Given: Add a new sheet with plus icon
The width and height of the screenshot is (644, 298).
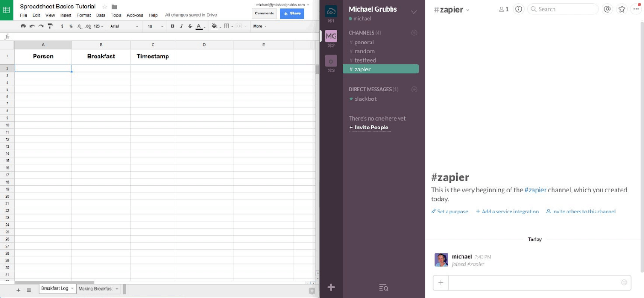Looking at the screenshot, I should [x=19, y=290].
